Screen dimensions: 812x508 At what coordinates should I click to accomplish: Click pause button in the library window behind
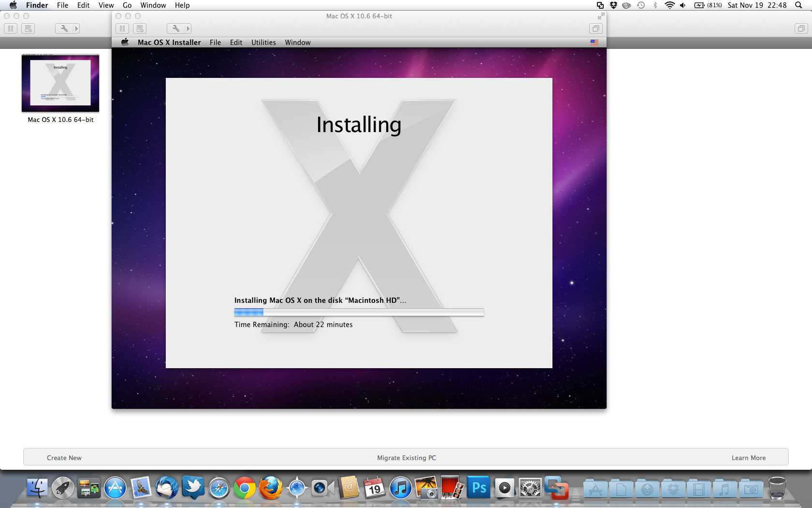click(x=11, y=29)
